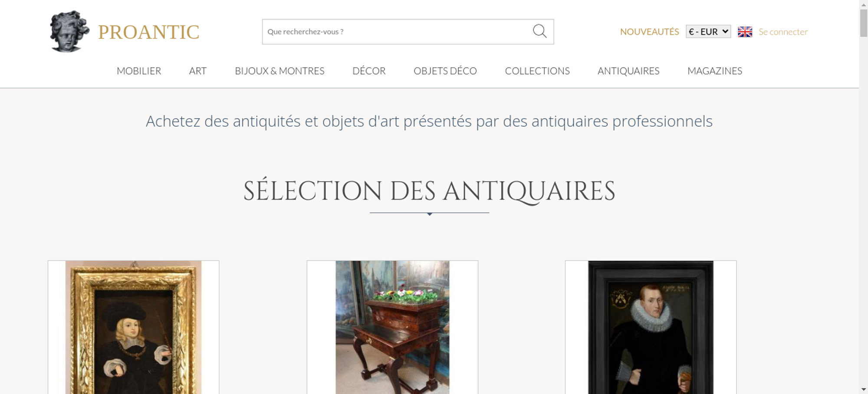The height and width of the screenshot is (394, 868).
Task: Click the Proantic cherub head logo
Action: [x=69, y=31]
